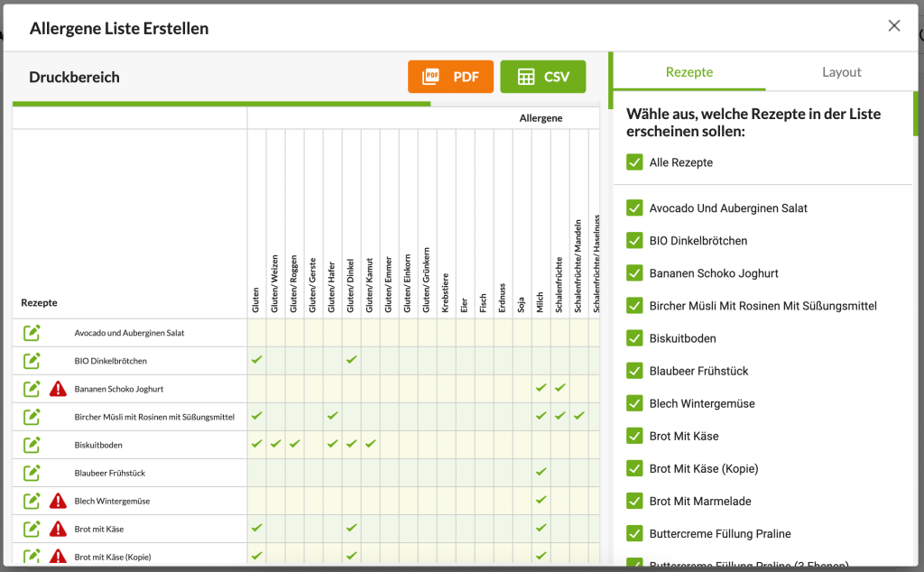The width and height of the screenshot is (924, 572).
Task: Click the warning triangle on Brot mit Käse (Kopie)
Action: pyautogui.click(x=56, y=557)
